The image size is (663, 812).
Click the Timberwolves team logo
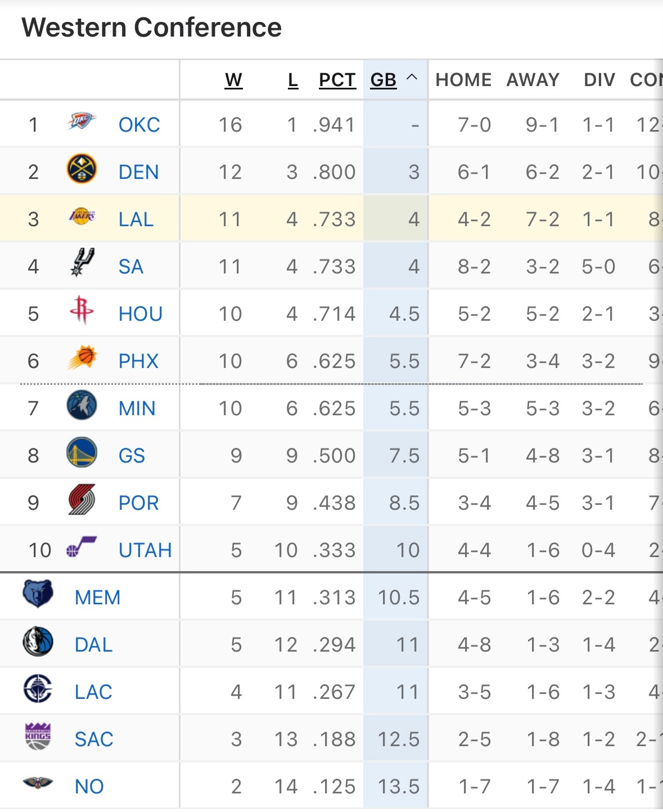click(x=82, y=406)
